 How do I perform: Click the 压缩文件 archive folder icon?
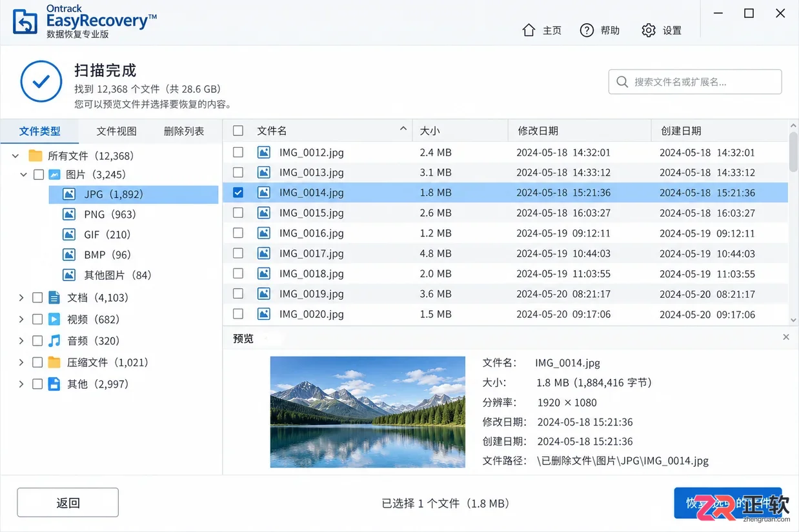click(55, 362)
